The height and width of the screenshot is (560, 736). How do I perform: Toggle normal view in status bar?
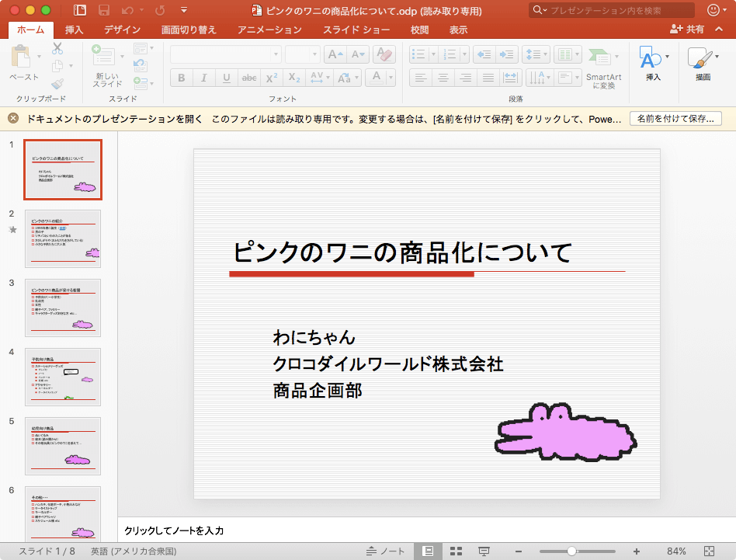(428, 551)
